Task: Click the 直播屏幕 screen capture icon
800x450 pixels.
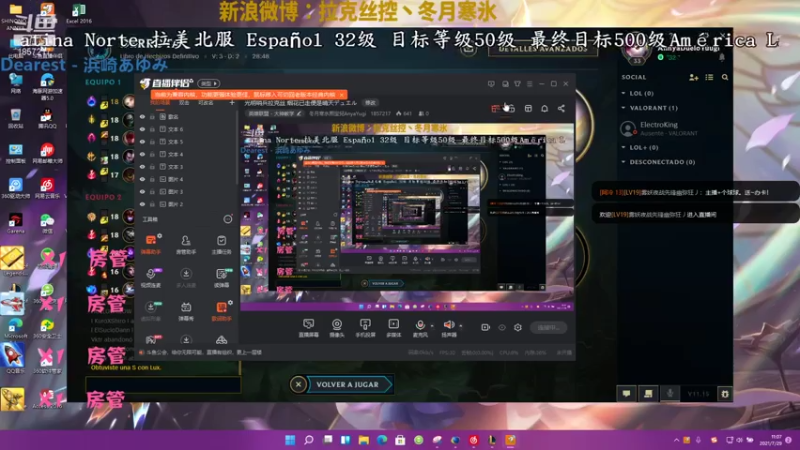Action: tap(309, 328)
